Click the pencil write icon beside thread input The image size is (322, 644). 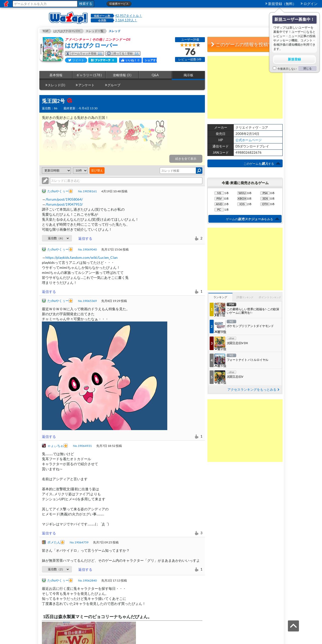pos(45,181)
